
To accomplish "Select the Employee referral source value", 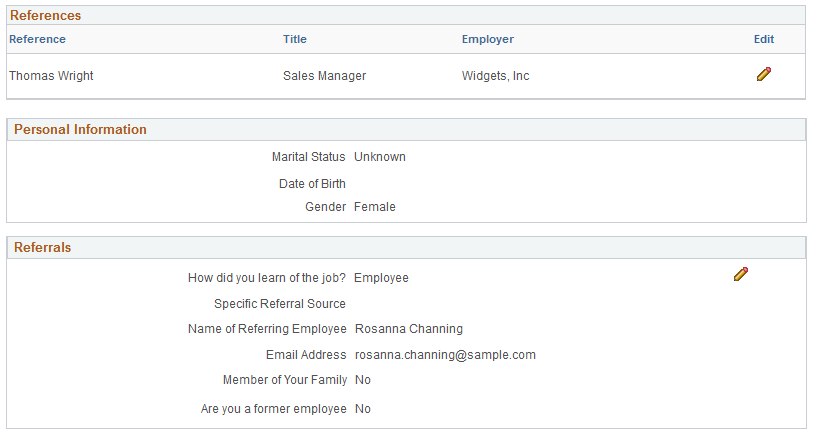I will (382, 278).
